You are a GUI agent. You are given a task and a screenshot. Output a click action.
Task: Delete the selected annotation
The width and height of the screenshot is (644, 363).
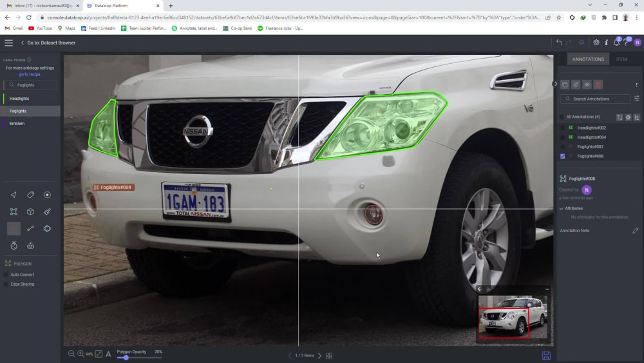598,84
